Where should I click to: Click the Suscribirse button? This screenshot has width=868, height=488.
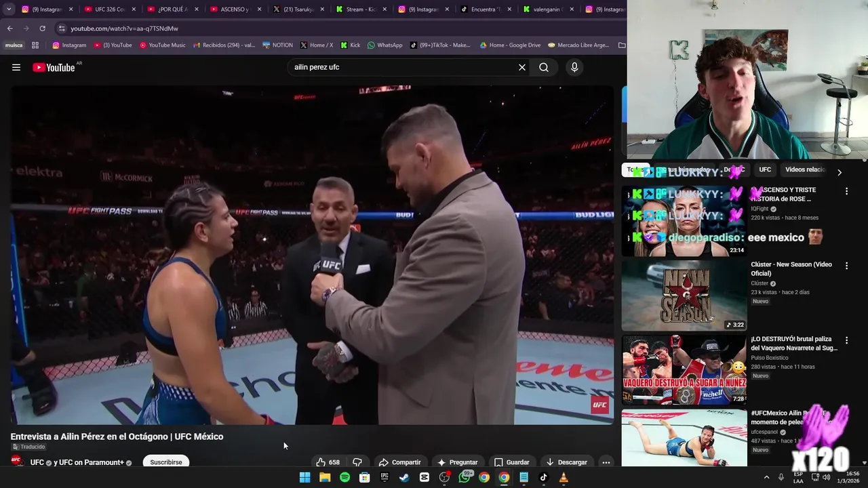(x=166, y=462)
